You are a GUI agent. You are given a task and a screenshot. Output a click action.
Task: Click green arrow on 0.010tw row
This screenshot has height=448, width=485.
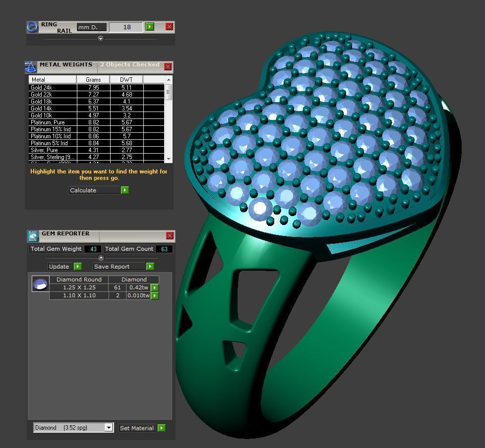[155, 295]
